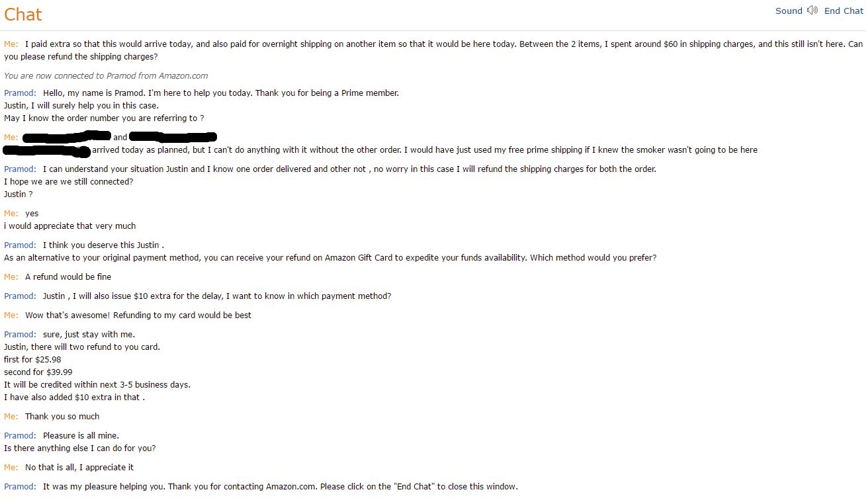Select the Pramod sender label
Viewport: 866px width, 504px height.
coord(19,93)
